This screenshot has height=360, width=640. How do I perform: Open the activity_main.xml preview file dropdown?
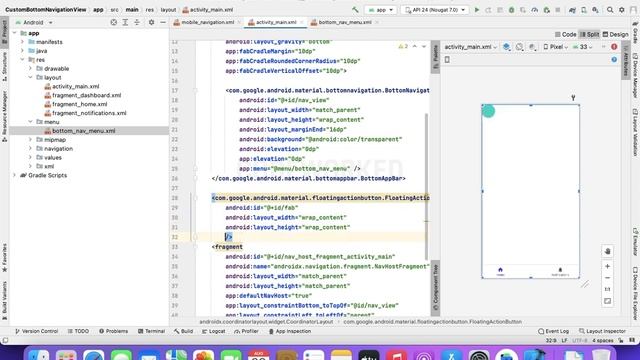pos(471,47)
